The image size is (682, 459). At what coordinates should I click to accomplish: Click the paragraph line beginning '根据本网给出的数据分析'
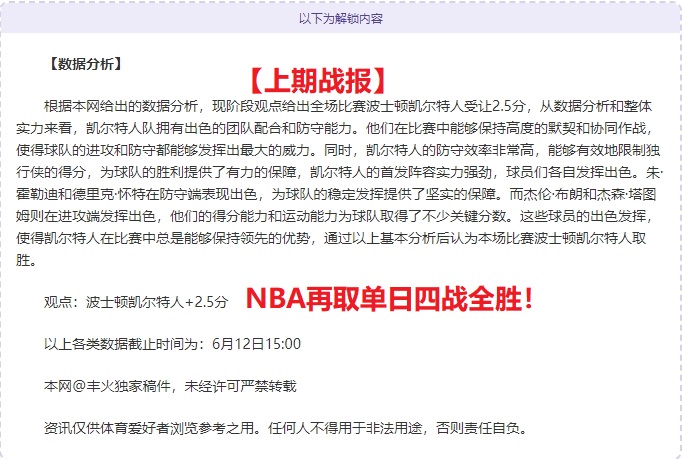348,106
